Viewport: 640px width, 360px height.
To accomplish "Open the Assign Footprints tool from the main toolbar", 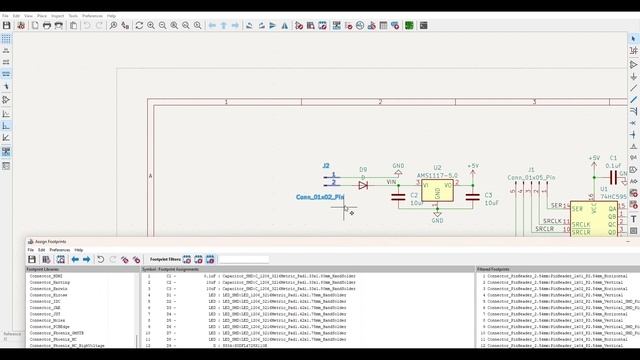I will (371, 25).
